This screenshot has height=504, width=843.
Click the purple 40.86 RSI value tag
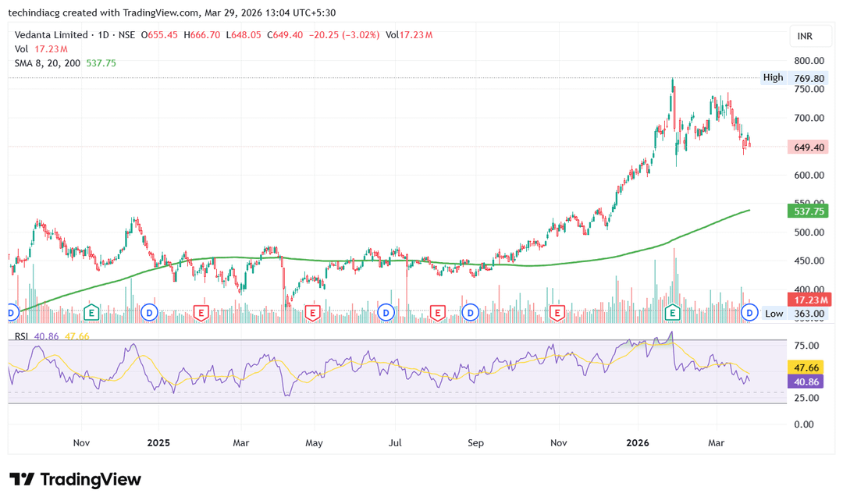[x=806, y=382]
